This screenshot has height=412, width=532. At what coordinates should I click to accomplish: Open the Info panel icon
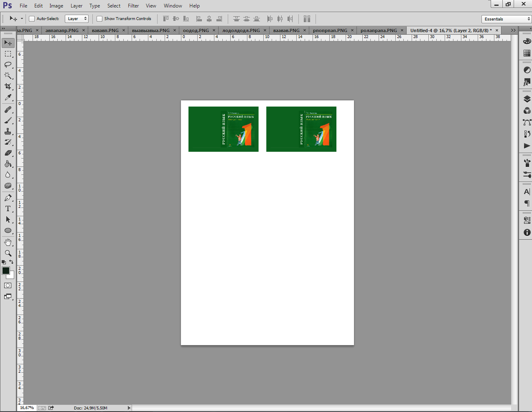click(x=527, y=232)
